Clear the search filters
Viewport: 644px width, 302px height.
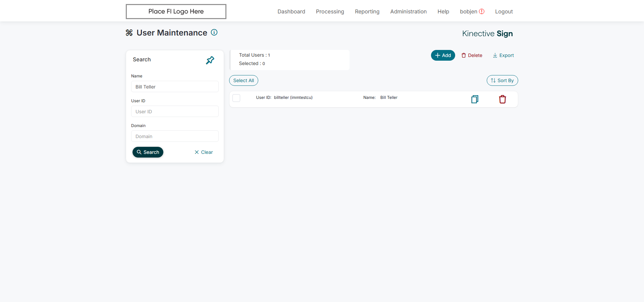point(204,152)
